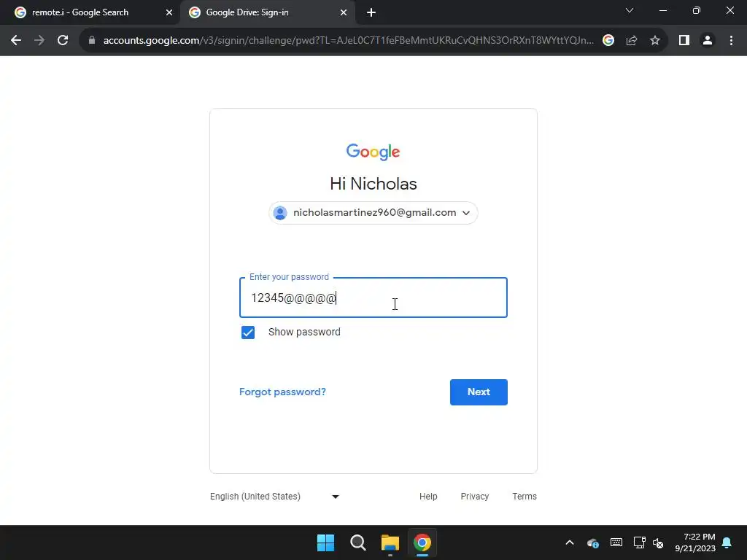Reload the page with the refresh icon
Image resolution: width=747 pixels, height=560 pixels.
coord(63,41)
